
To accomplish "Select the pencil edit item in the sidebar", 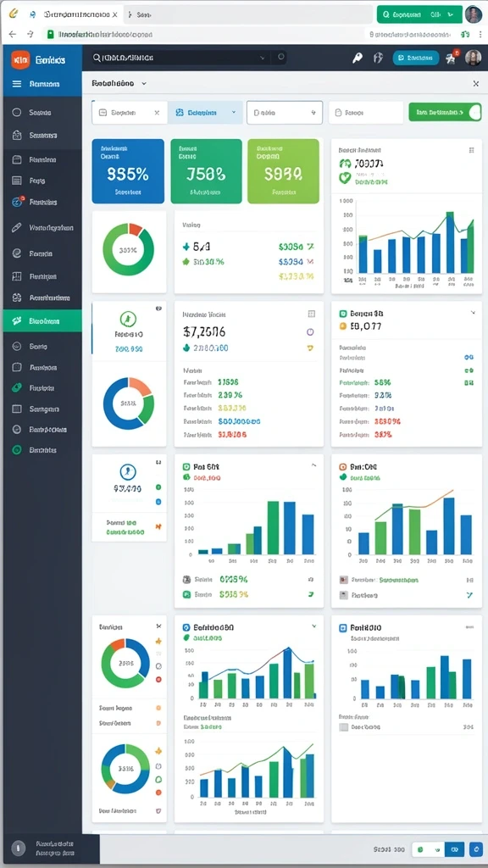I will click(17, 227).
